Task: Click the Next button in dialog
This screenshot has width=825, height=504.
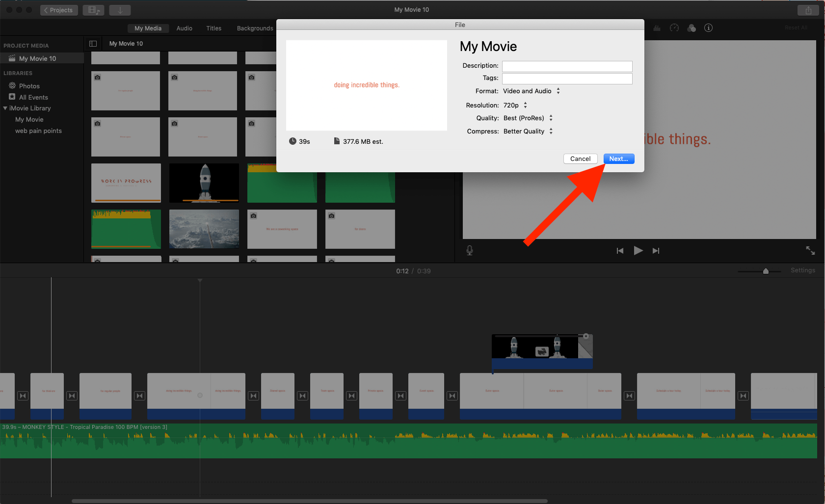Action: pyautogui.click(x=618, y=159)
